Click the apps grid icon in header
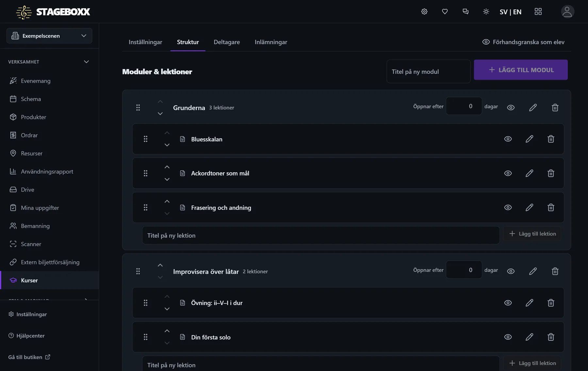Viewport: 588px width, 371px height. point(538,12)
